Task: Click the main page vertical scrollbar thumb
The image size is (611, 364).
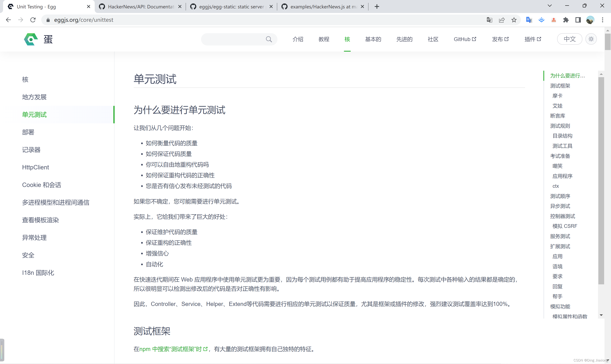Action: tap(608, 42)
